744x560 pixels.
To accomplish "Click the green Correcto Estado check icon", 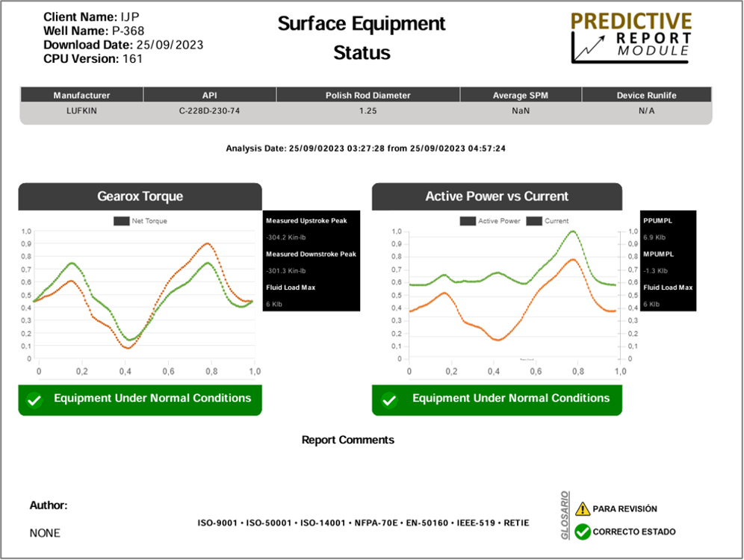I will click(583, 532).
